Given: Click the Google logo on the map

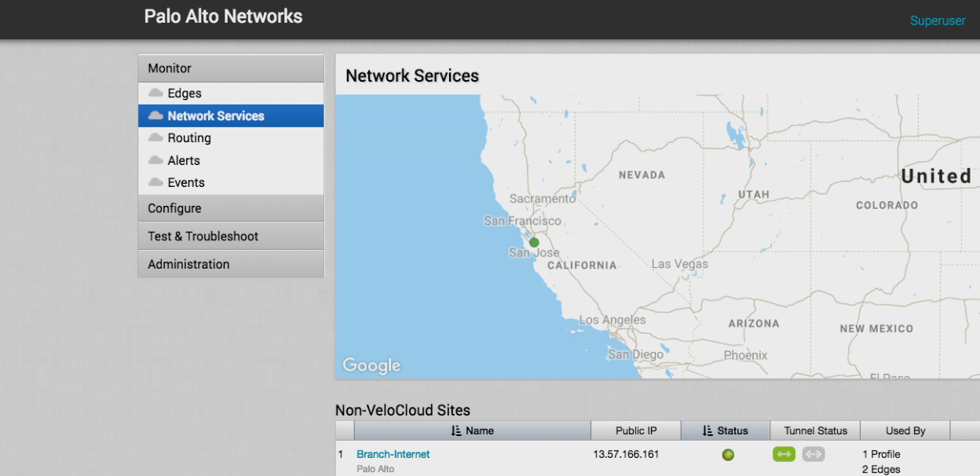Looking at the screenshot, I should click(371, 365).
